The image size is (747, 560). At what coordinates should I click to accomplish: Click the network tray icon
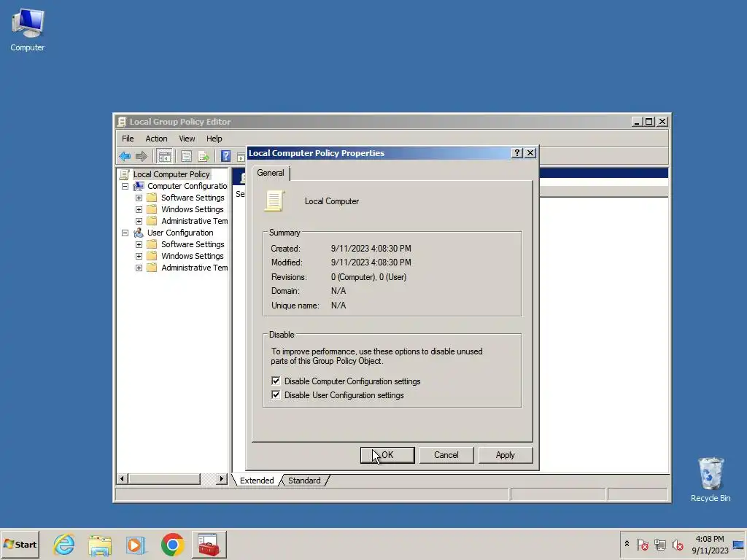(x=659, y=544)
